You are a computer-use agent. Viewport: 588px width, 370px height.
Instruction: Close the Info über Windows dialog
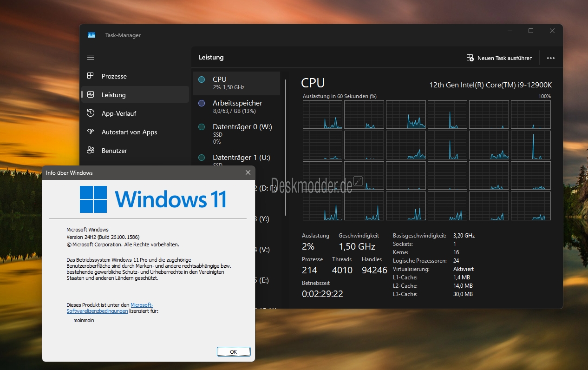point(248,172)
